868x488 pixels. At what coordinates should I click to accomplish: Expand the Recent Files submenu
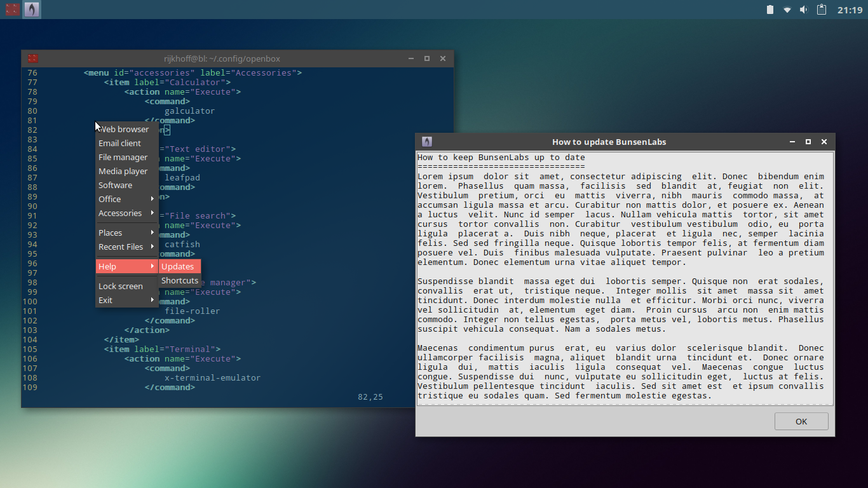tap(126, 247)
